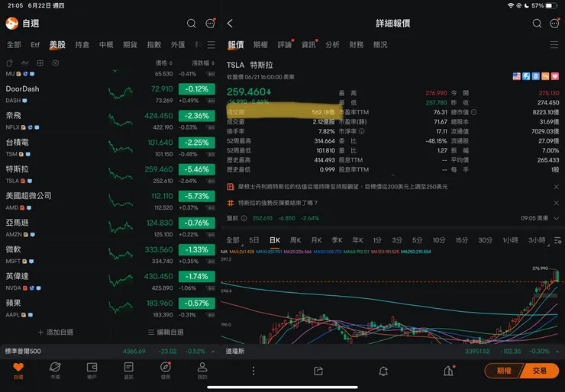Click the share icon in bottom toolbar
The image size is (565, 392).
[x=318, y=371]
